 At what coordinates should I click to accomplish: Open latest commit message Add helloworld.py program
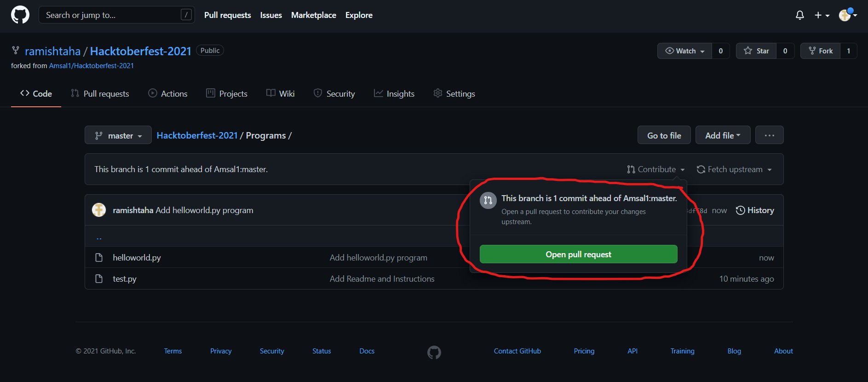click(204, 210)
